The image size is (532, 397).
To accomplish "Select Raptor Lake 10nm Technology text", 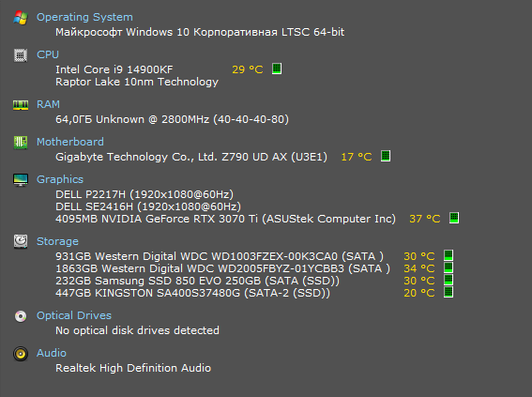I will click(x=137, y=82).
